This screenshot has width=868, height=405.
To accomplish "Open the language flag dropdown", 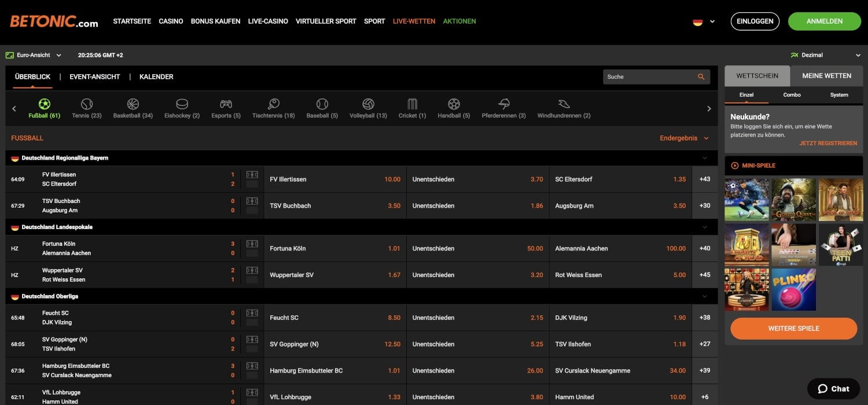I will coord(704,21).
